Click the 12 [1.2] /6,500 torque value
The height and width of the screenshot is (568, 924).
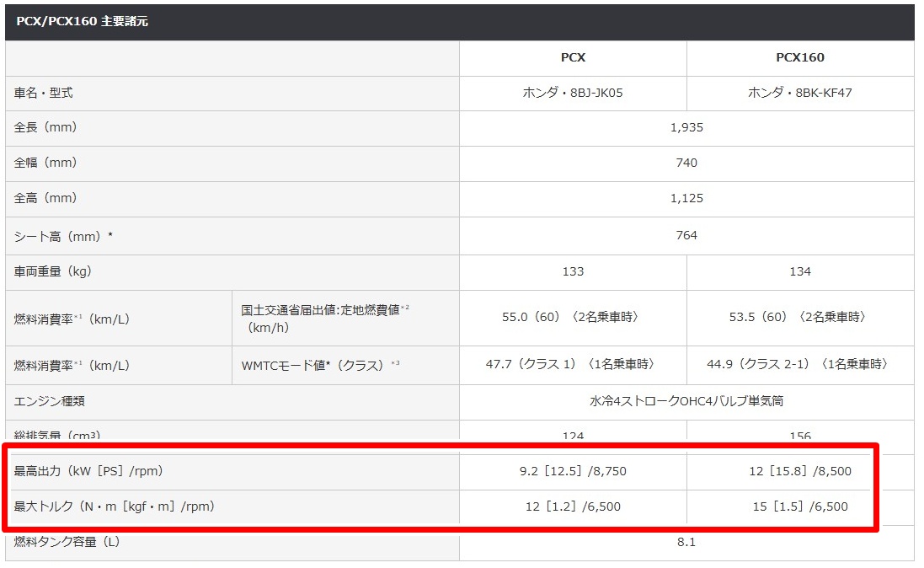[573, 506]
